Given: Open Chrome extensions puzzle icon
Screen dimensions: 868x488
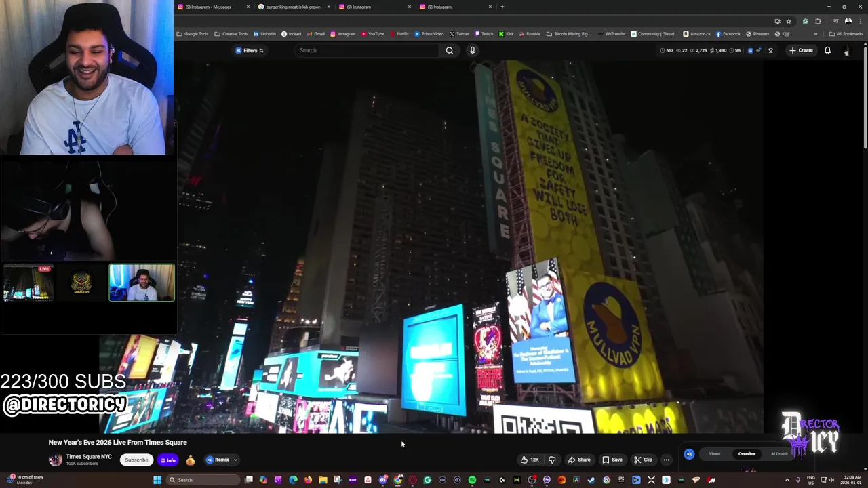Looking at the screenshot, I should tap(818, 21).
